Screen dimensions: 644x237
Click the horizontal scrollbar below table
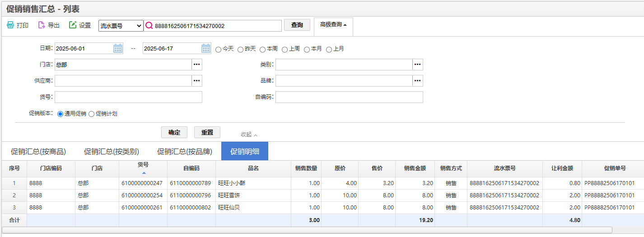tap(307, 230)
